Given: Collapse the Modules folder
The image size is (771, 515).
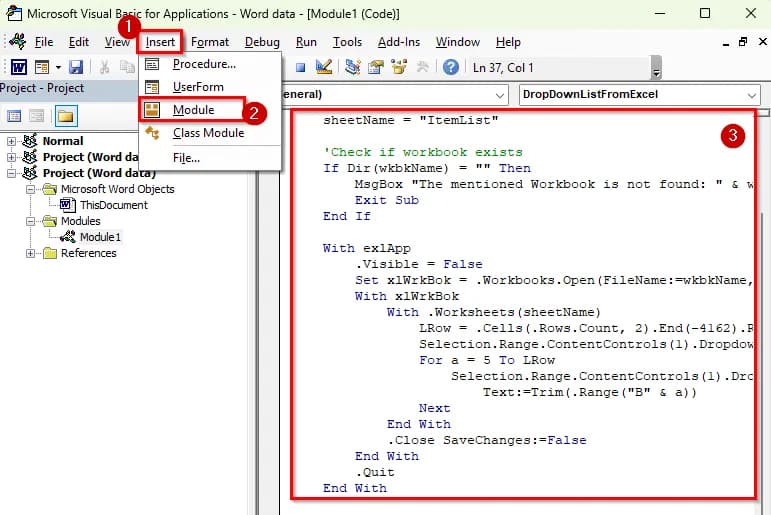Looking at the screenshot, I should pos(30,221).
